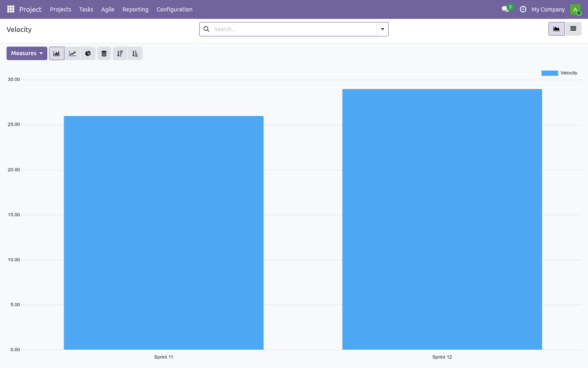Viewport: 588px width, 368px height.
Task: Sort bars in descending order
Action: pos(120,54)
